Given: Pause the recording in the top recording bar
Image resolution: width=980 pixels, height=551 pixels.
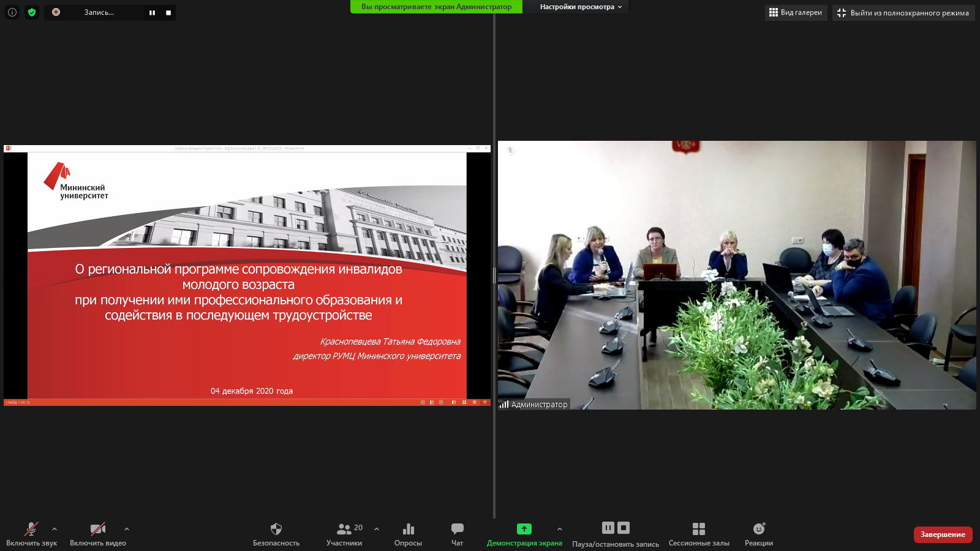Looking at the screenshot, I should point(152,13).
